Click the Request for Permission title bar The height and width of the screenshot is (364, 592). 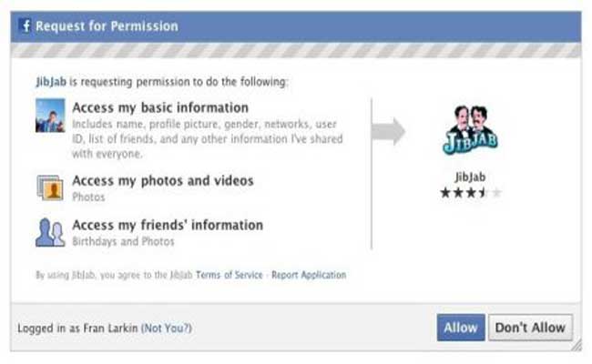coord(296,26)
